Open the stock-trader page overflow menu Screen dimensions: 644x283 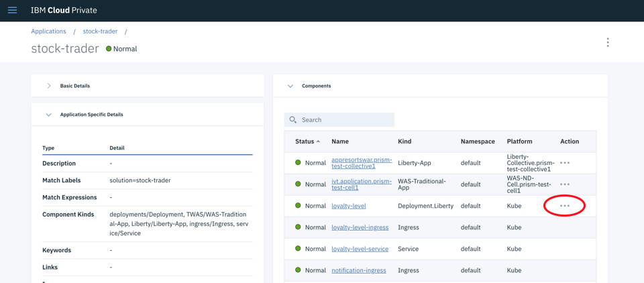608,42
